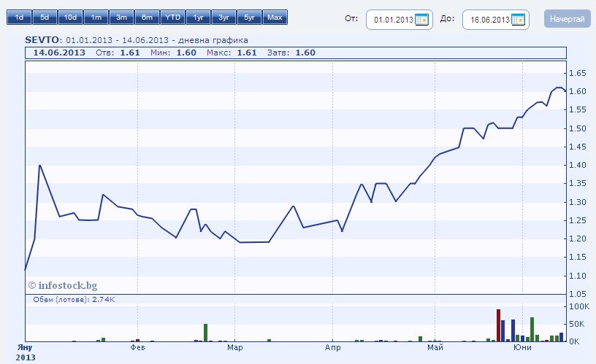
Task: Switch chart to 1m range
Action: click(96, 18)
